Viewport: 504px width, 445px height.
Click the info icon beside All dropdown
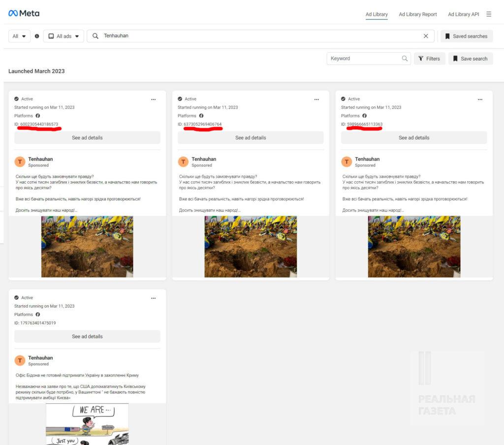pos(37,36)
